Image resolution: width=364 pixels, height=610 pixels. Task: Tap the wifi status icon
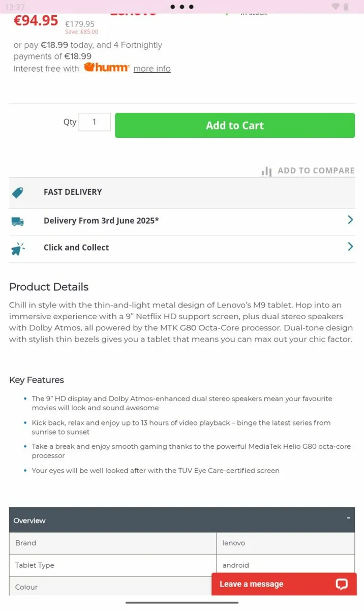pyautogui.click(x=335, y=7)
